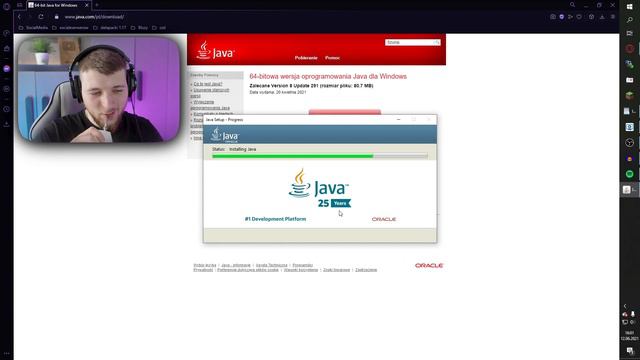The width and height of the screenshot is (640, 360).
Task: Open 'Co to jest Java?' help link
Action: point(208,84)
